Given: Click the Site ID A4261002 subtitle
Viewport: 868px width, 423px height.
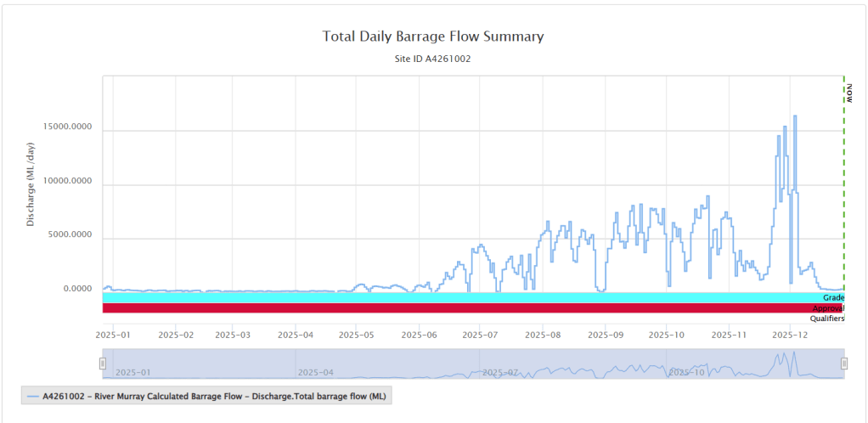Looking at the screenshot, I should coord(433,59).
